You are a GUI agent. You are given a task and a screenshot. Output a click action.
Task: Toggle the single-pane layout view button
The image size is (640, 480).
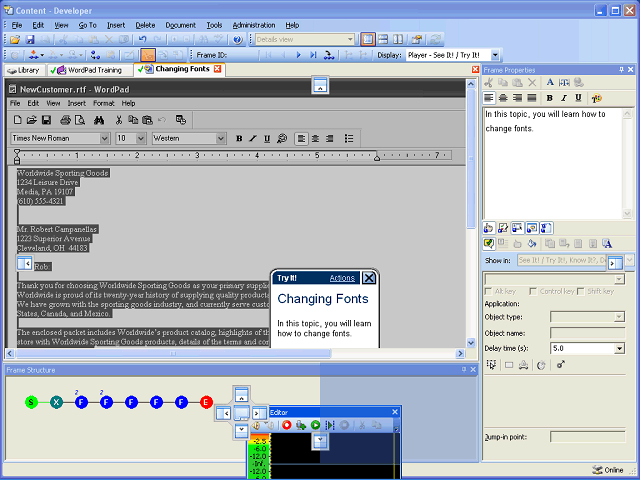pyautogui.click(x=368, y=40)
